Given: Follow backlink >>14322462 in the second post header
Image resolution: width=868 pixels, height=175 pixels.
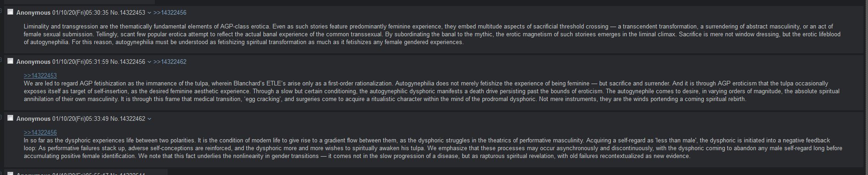Looking at the screenshot, I should [x=170, y=62].
